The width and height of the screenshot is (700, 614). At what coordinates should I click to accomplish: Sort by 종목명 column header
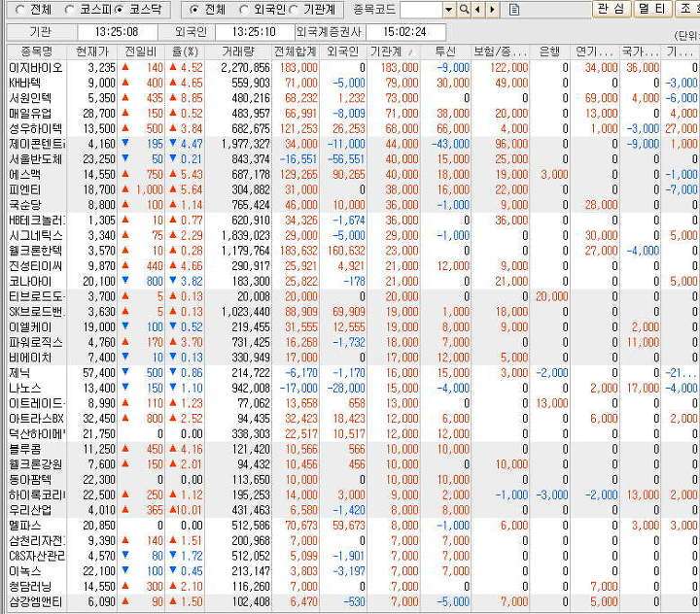point(37,51)
